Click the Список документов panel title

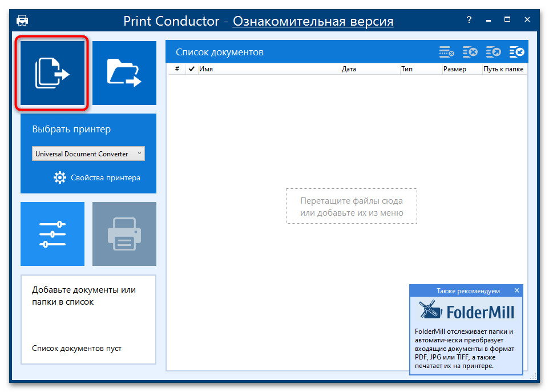(220, 52)
